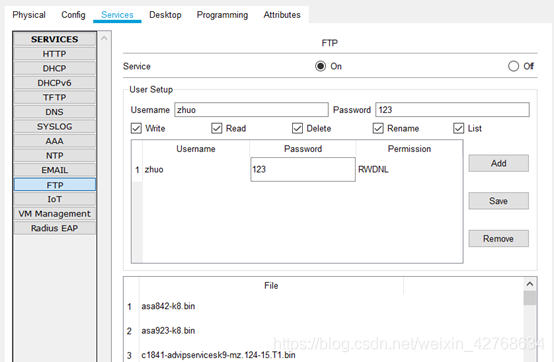Toggle the List permission checkbox
The width and height of the screenshot is (554, 362).
coord(459,128)
